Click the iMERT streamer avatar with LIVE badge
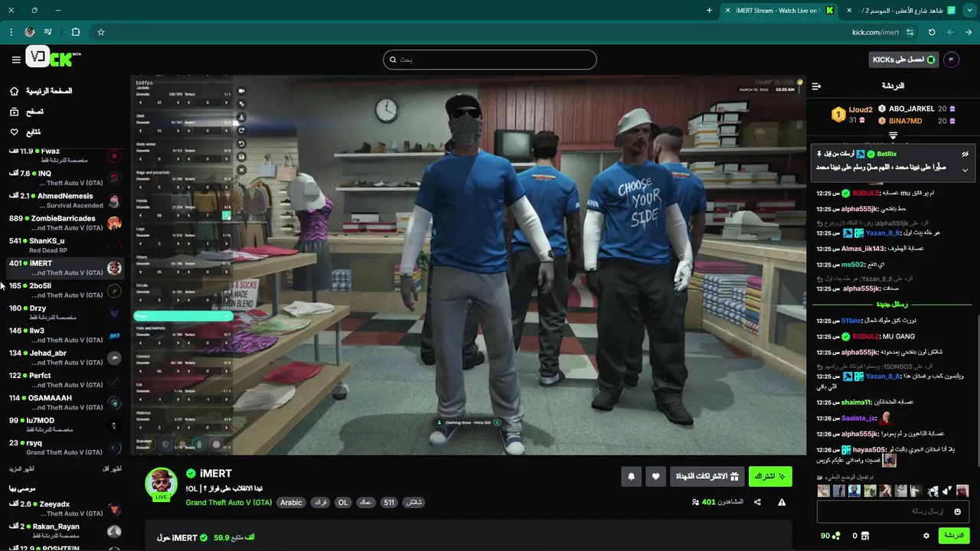980x551 pixels. [x=162, y=484]
